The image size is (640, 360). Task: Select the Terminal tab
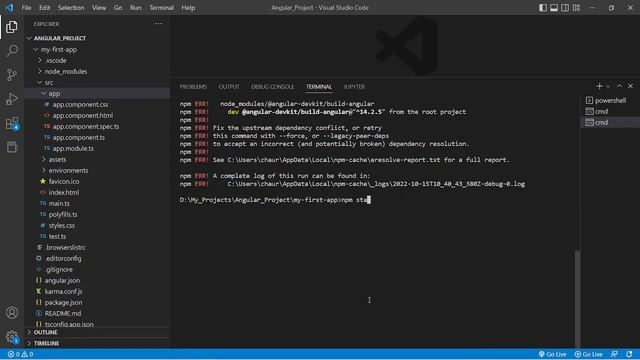[x=319, y=87]
